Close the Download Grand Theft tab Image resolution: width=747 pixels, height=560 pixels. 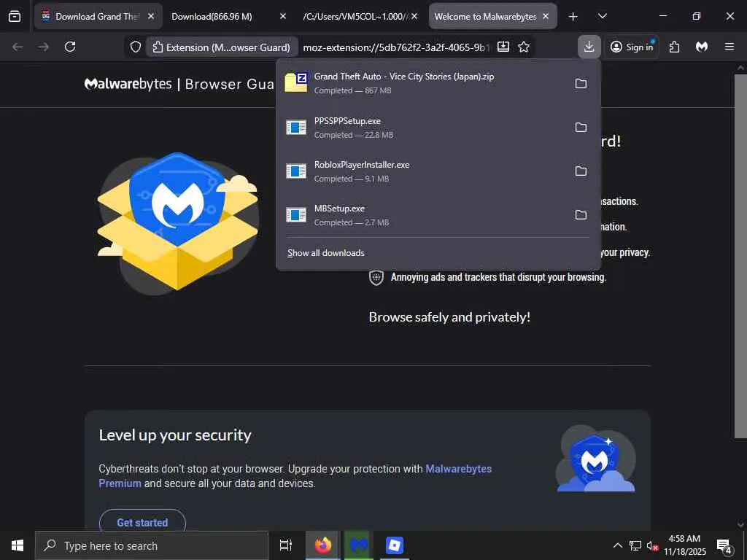tap(151, 16)
